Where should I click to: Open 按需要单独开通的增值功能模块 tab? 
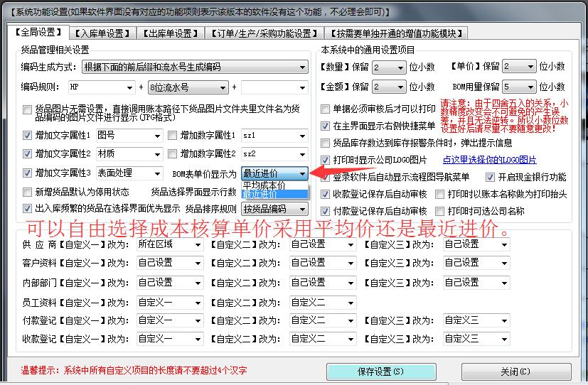coord(396,33)
